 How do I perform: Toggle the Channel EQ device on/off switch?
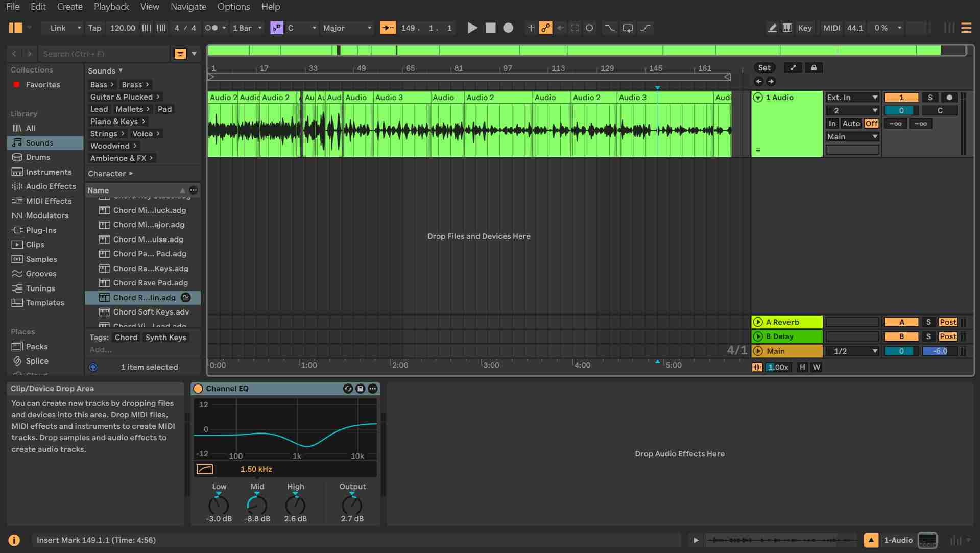[x=198, y=389]
